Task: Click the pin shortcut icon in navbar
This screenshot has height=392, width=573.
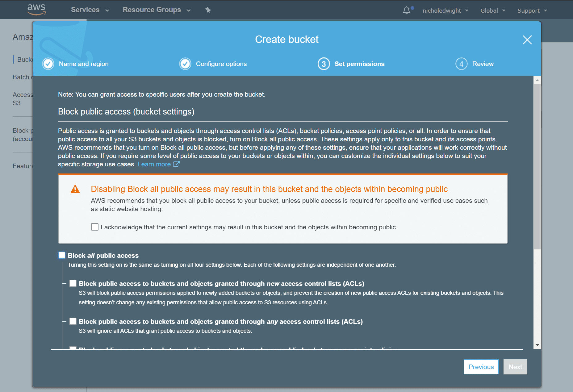Action: pos(208,10)
